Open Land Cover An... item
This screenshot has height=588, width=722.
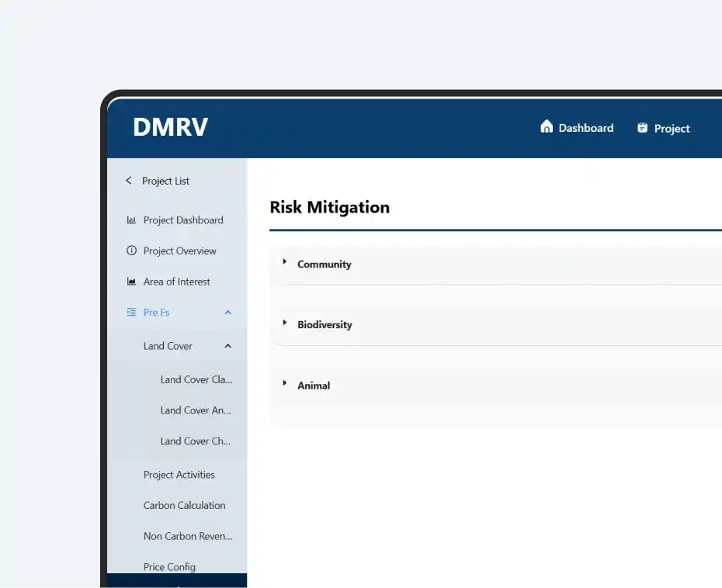[x=195, y=410]
